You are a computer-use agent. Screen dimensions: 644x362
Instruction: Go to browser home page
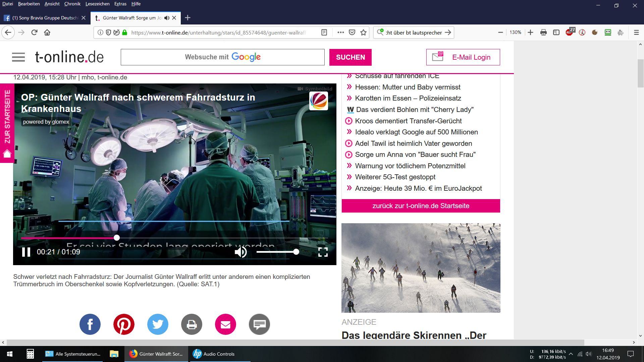pos(47,33)
